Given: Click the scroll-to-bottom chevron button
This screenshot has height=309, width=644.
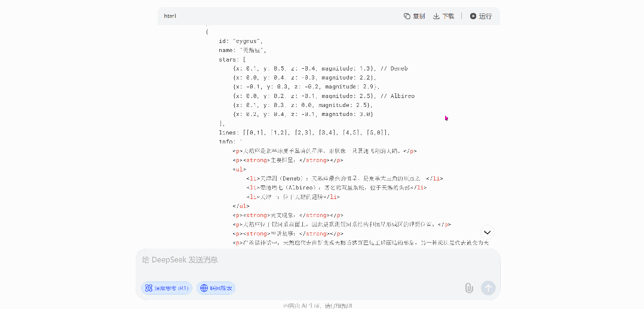Looking at the screenshot, I should pos(487,232).
